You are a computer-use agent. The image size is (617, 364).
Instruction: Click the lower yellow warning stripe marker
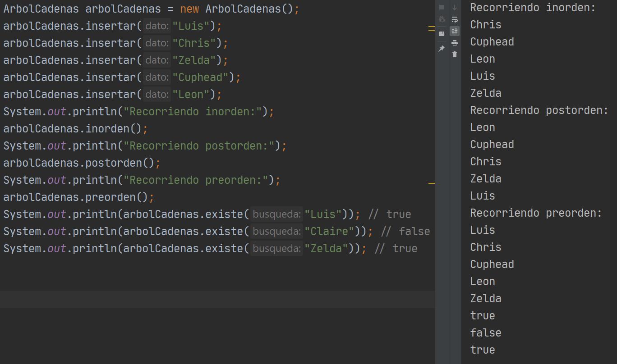coord(432,183)
